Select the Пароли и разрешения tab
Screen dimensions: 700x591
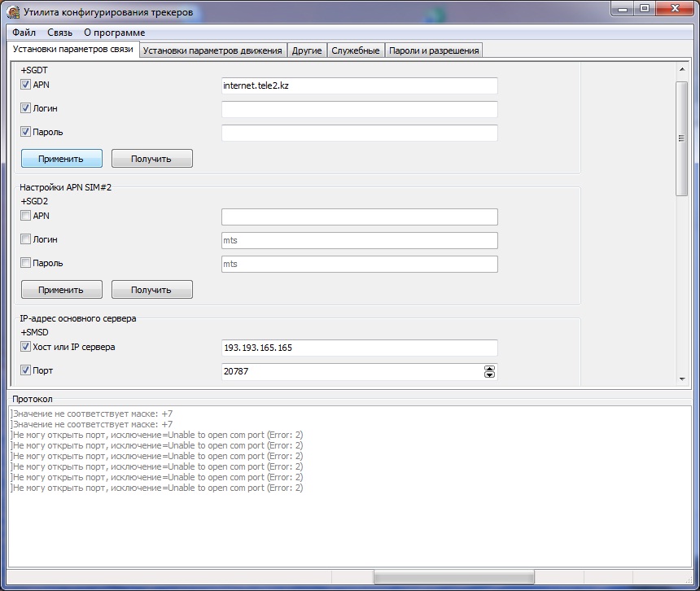pyautogui.click(x=434, y=50)
